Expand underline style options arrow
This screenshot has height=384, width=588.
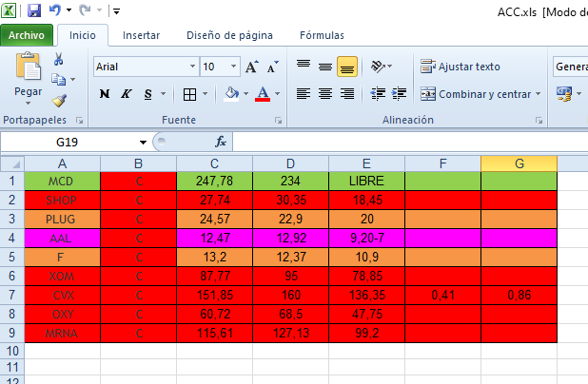click(163, 94)
